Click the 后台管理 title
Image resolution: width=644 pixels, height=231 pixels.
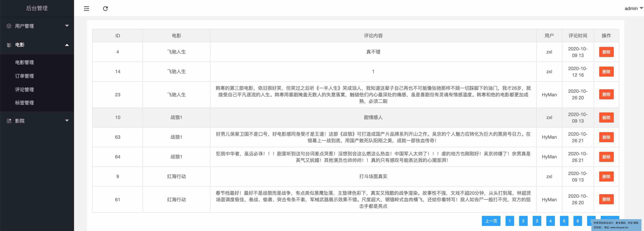37,8
